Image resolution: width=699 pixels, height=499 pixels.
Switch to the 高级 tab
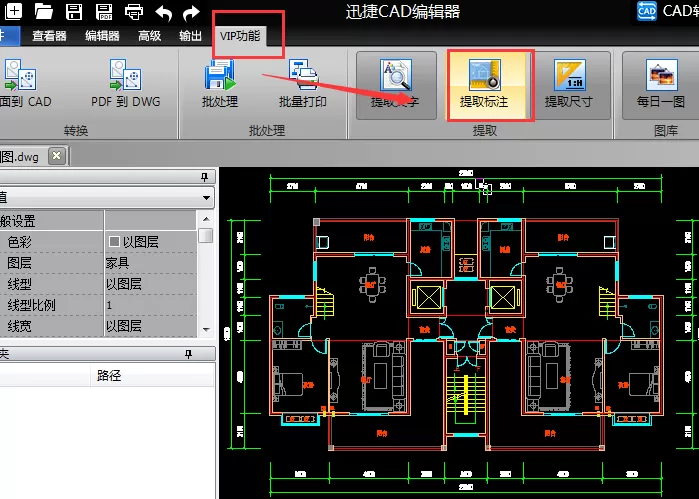pyautogui.click(x=149, y=36)
